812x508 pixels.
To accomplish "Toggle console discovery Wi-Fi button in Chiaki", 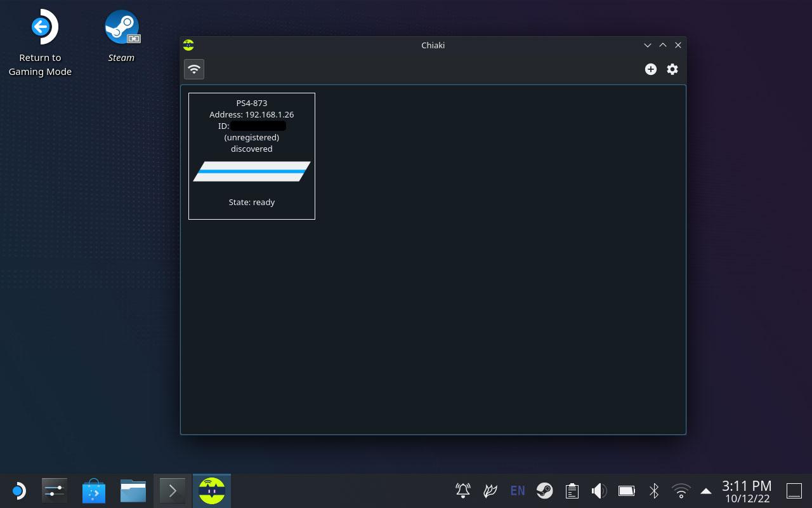I will point(194,69).
